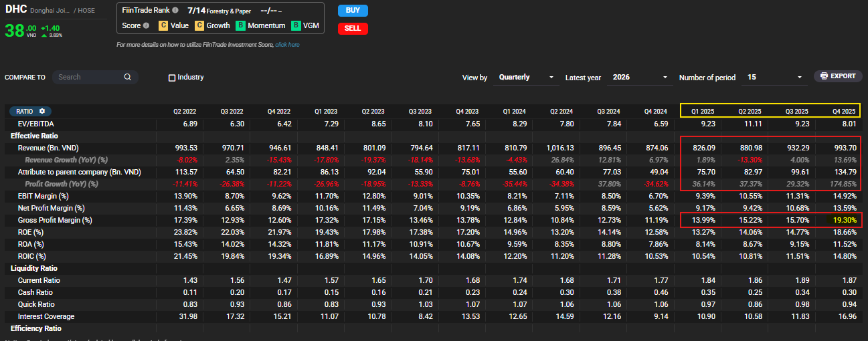
Task: Open the View by Quarterly dropdown
Action: click(x=526, y=78)
